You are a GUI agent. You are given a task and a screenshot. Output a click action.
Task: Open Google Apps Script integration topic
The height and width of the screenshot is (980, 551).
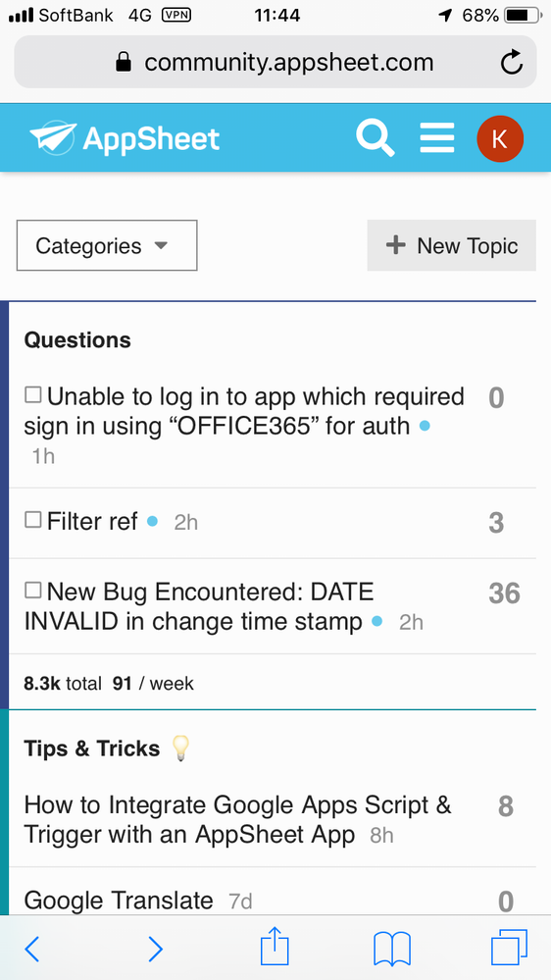(x=237, y=819)
